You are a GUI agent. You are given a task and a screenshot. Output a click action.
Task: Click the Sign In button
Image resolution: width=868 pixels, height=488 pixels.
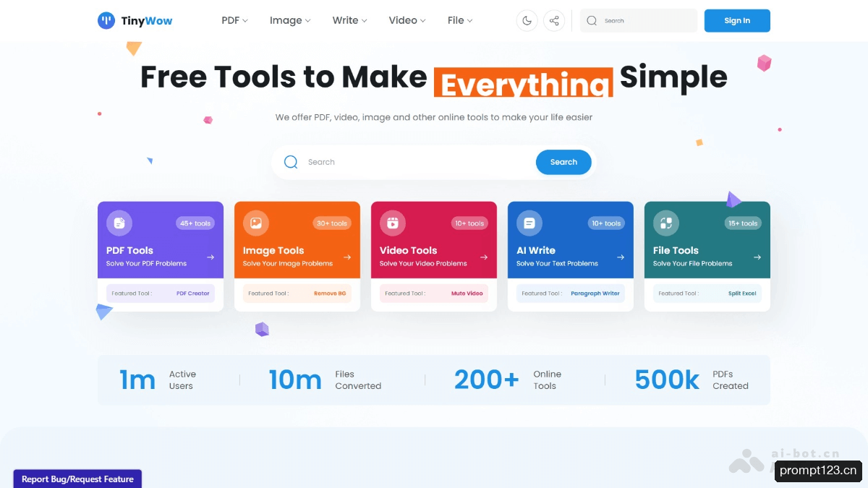(737, 21)
